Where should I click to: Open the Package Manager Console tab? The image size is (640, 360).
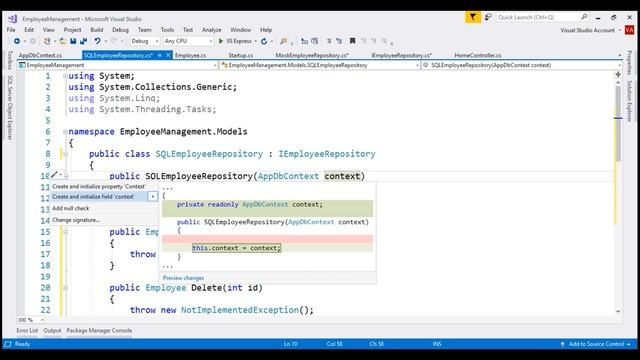(99, 331)
